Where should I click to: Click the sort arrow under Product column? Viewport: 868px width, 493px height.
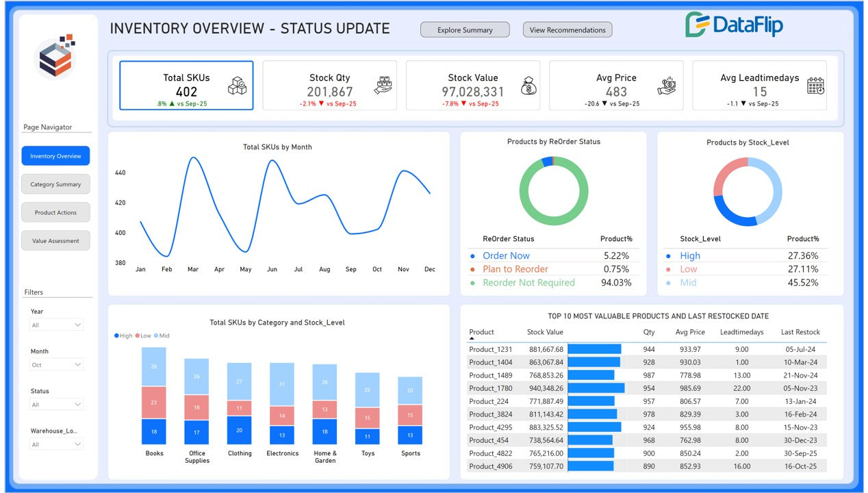(472, 339)
